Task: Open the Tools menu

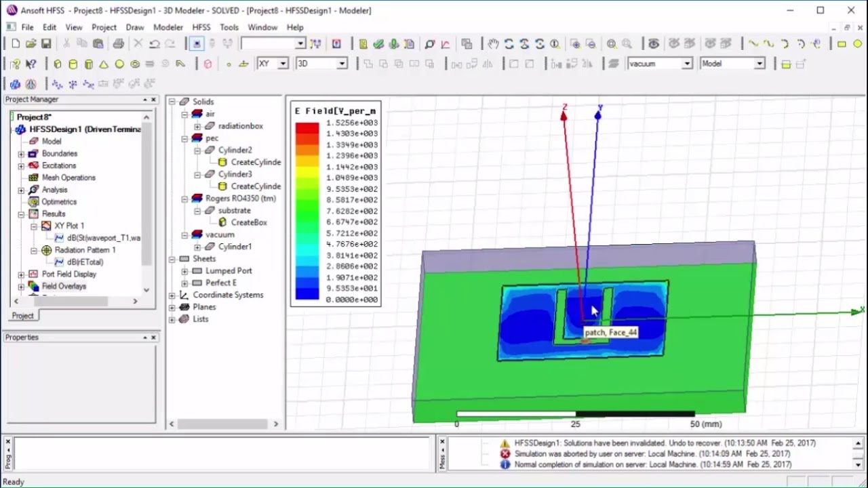Action: [x=229, y=27]
